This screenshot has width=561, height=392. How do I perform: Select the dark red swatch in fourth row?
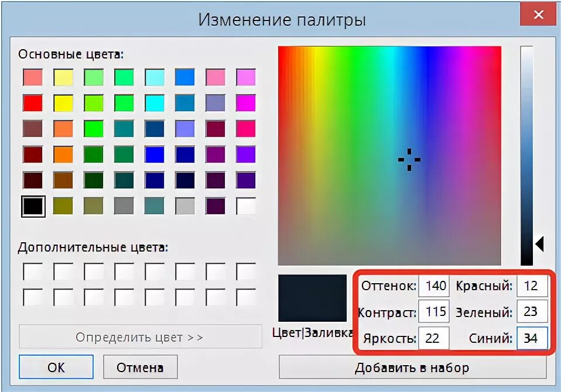[x=33, y=154]
